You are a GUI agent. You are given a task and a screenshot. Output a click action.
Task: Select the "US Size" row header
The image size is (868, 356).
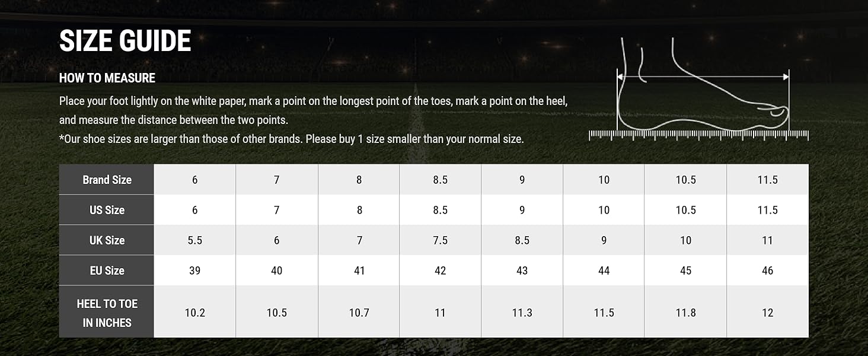(107, 210)
